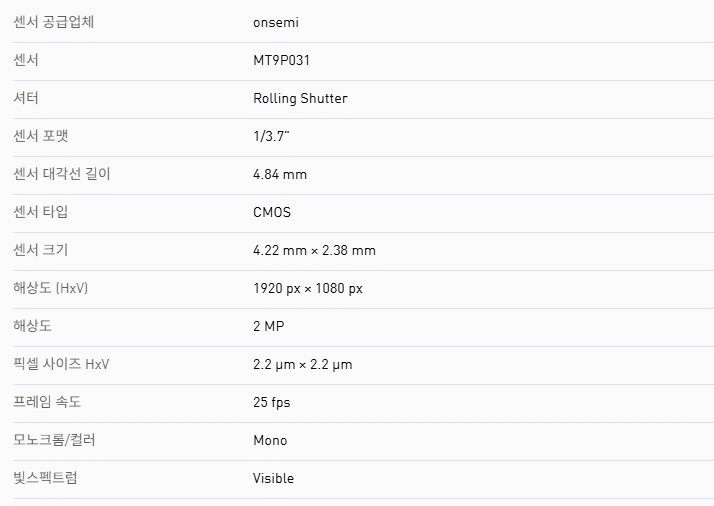Click the 센서 공급업체 row label
The width and height of the screenshot is (714, 506).
(56, 22)
